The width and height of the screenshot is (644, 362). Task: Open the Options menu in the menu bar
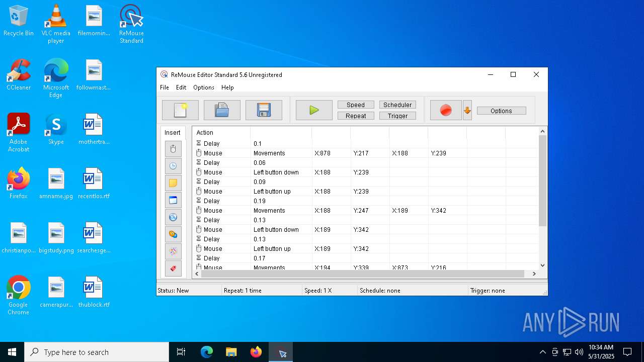pos(204,87)
